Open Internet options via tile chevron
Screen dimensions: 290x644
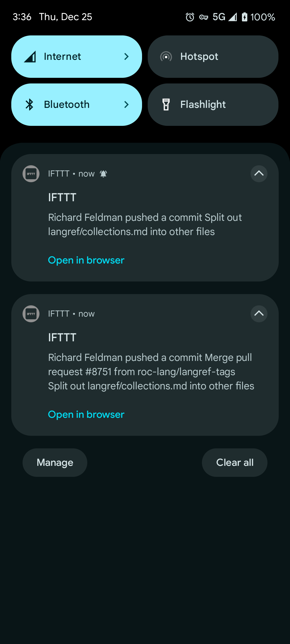(126, 57)
